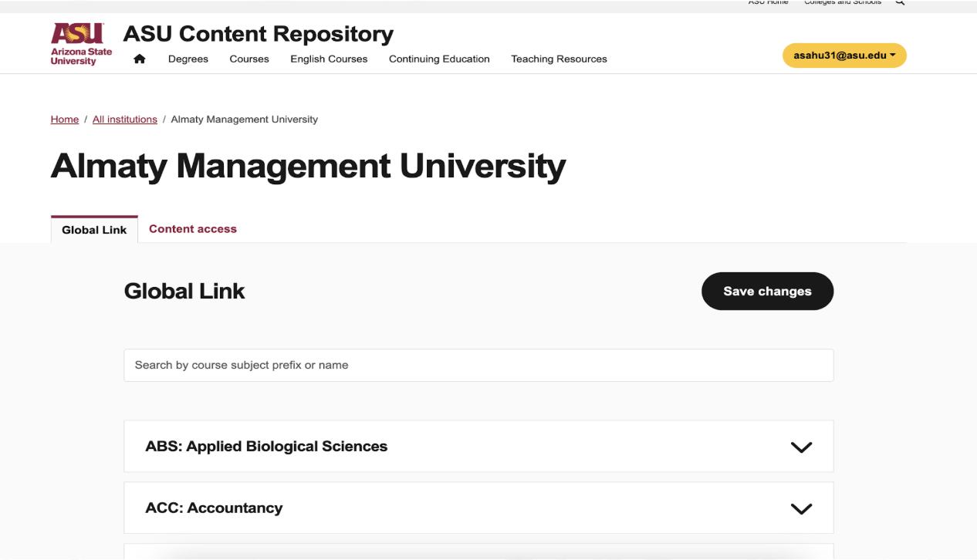Follow the Home breadcrumb link
Screen dimensions: 977x560
(x=65, y=120)
